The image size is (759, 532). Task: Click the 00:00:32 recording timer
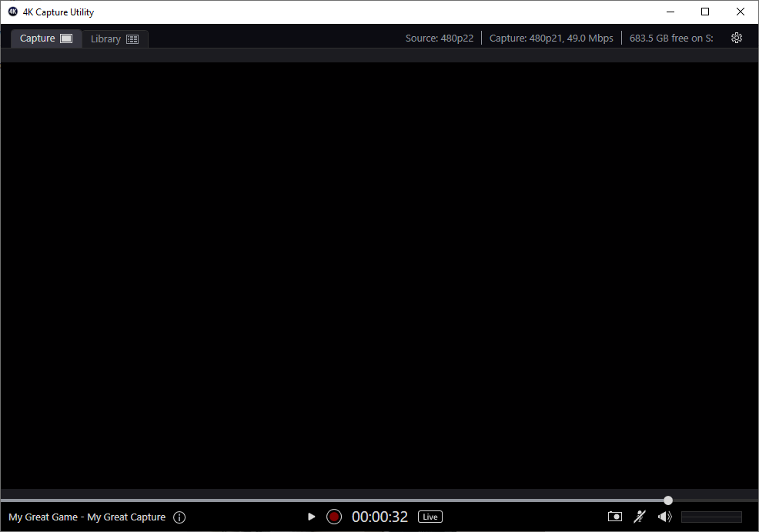379,517
